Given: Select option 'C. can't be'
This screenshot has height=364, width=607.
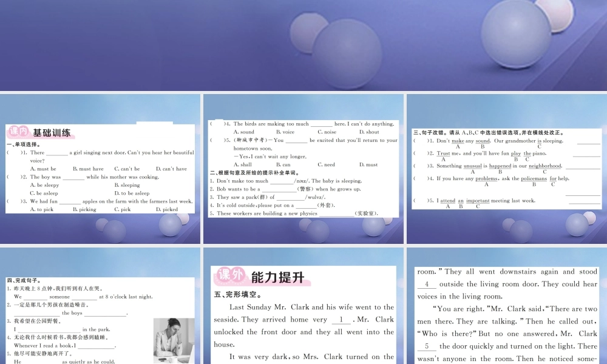Looking at the screenshot, I should (x=127, y=169).
